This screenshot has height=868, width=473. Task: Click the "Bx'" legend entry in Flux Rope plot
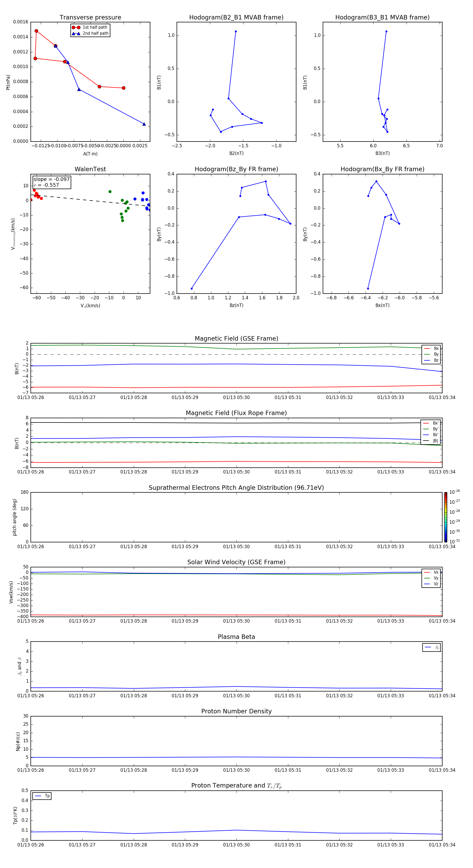tap(431, 423)
